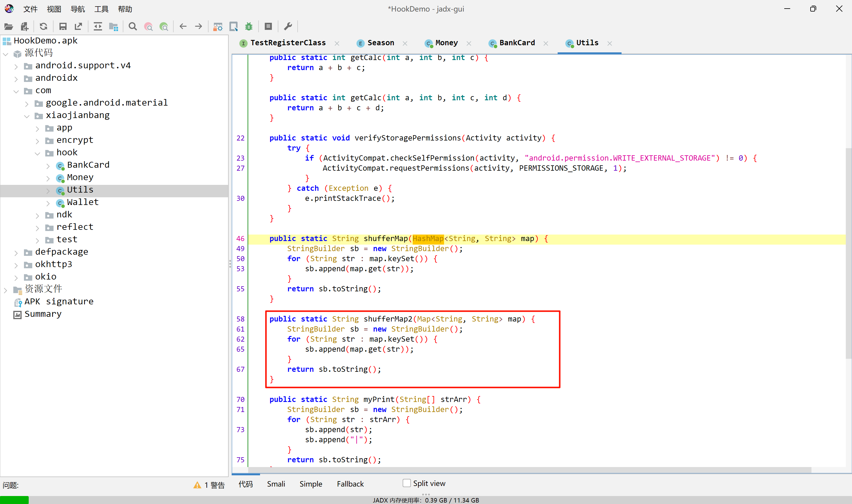852x504 pixels.
Task: Click the 1 警告 warning indicator
Action: click(x=209, y=485)
